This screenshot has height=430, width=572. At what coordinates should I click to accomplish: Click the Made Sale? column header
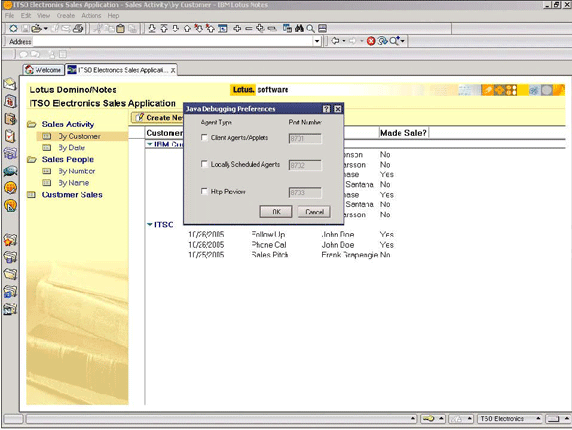[x=403, y=133]
